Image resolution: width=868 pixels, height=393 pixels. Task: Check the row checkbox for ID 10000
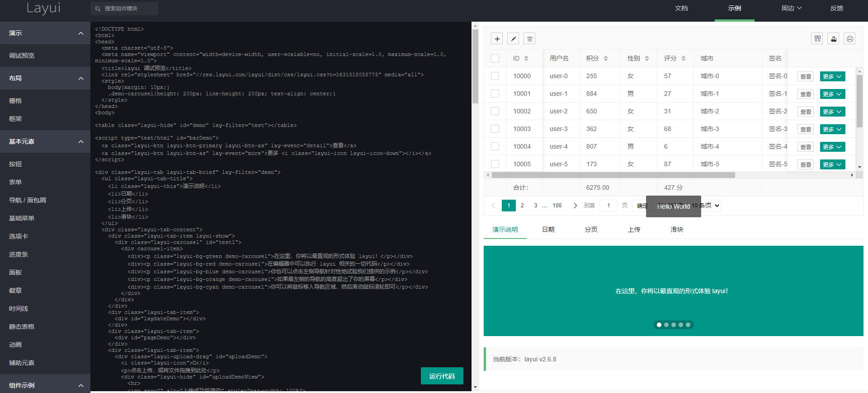495,76
